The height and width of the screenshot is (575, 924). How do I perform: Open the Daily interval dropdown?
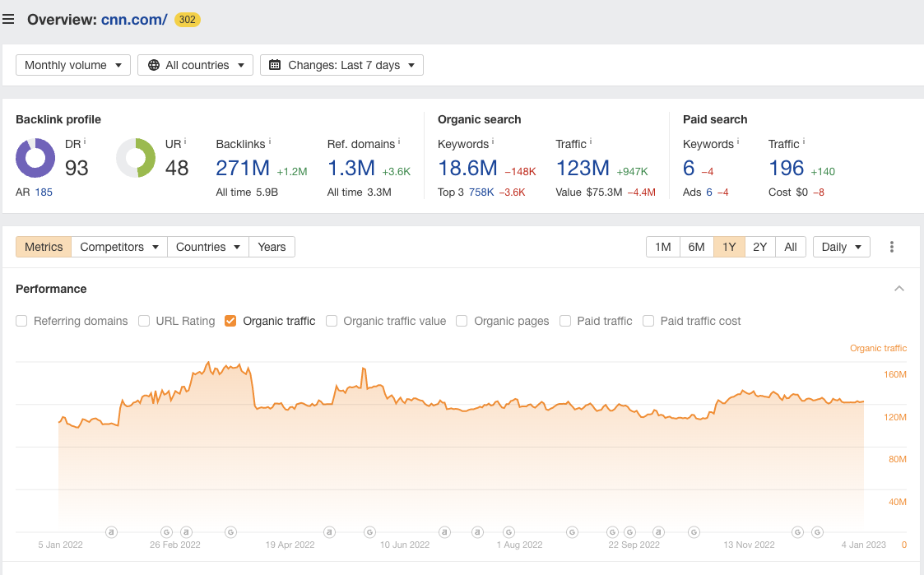(x=841, y=247)
